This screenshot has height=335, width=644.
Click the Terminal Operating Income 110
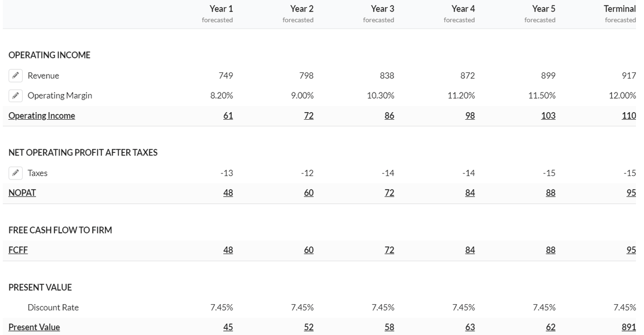pyautogui.click(x=628, y=116)
